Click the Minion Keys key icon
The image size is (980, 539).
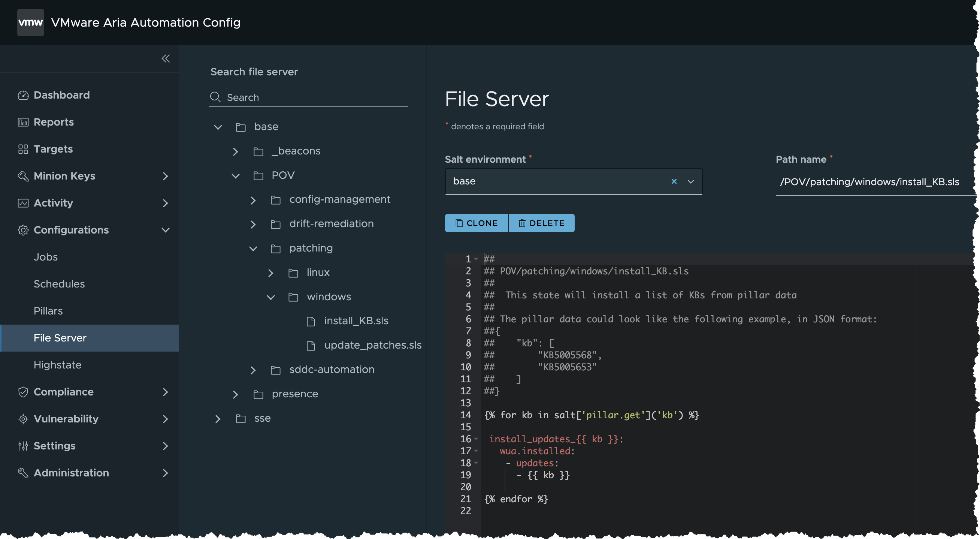pyautogui.click(x=23, y=176)
